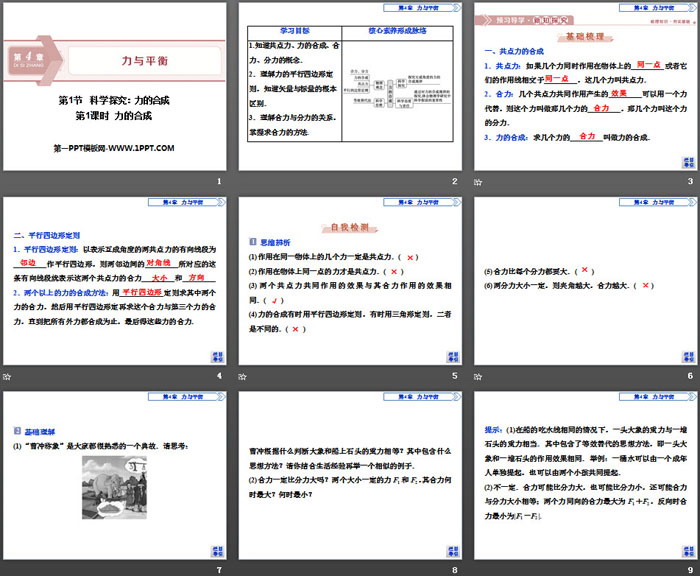The image size is (700, 576).
Task: Click the blue navigation badge on slide 9
Action: click(x=686, y=549)
